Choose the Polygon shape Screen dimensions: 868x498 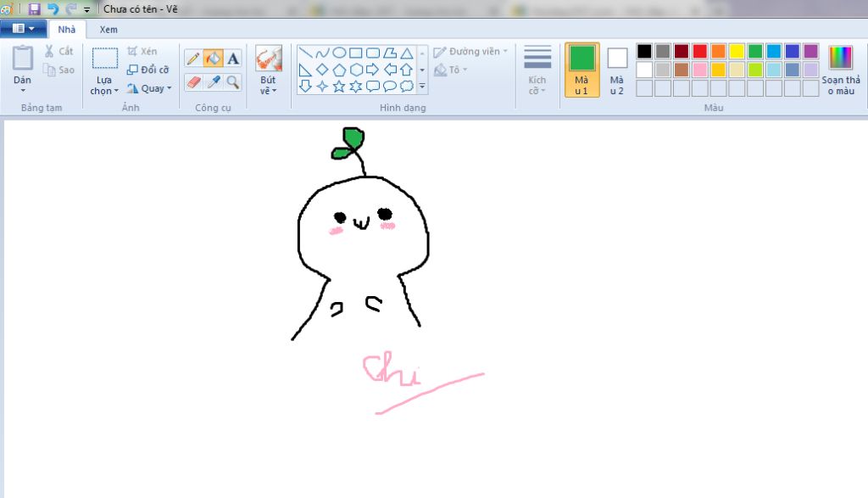coord(390,53)
